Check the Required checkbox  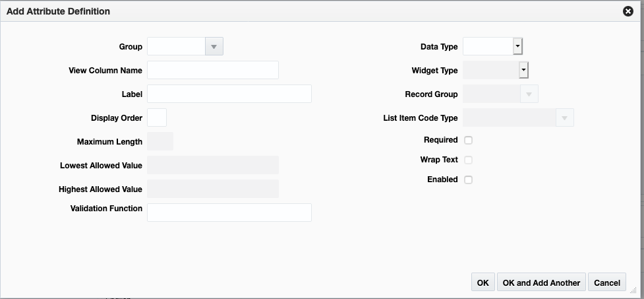(x=468, y=140)
